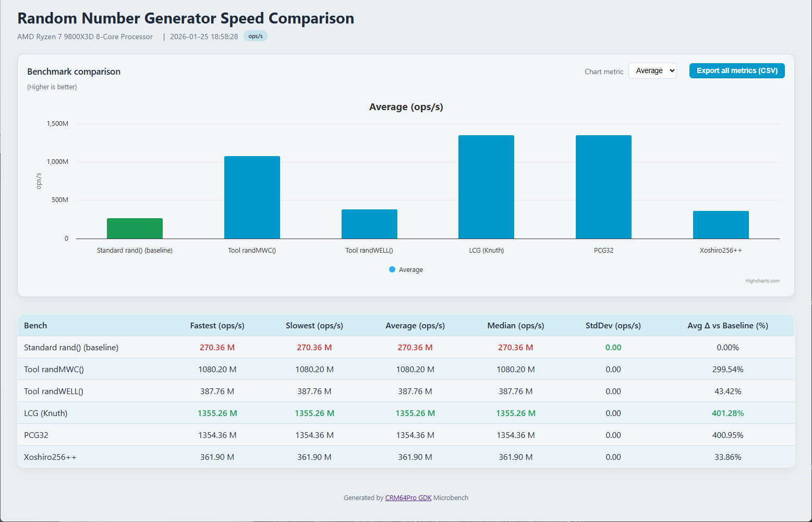Toggle the Average series legend item

pyautogui.click(x=410, y=270)
